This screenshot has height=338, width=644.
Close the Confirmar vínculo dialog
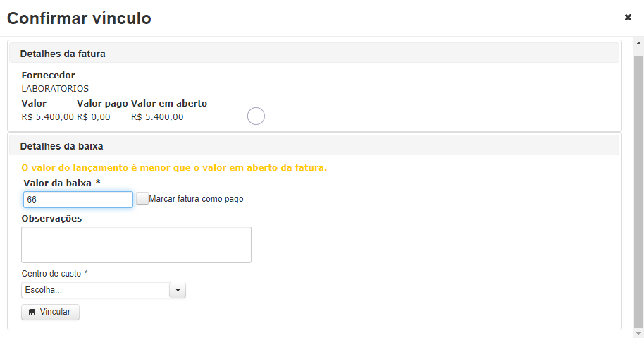click(x=628, y=17)
